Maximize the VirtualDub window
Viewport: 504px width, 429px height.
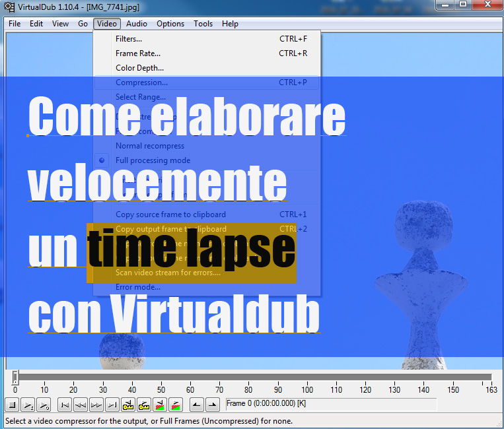pyautogui.click(x=463, y=5)
